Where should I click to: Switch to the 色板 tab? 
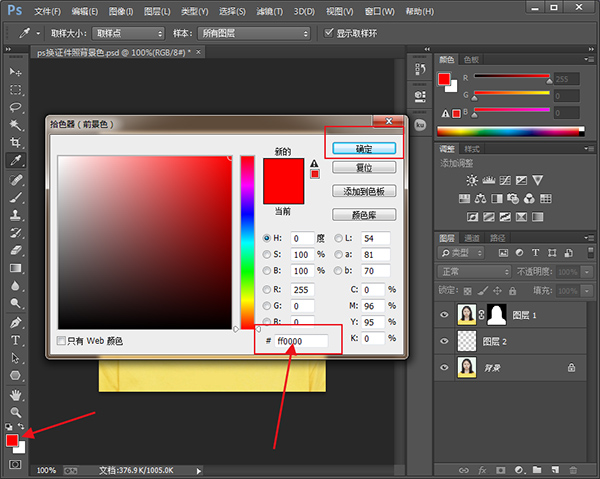pos(471,60)
